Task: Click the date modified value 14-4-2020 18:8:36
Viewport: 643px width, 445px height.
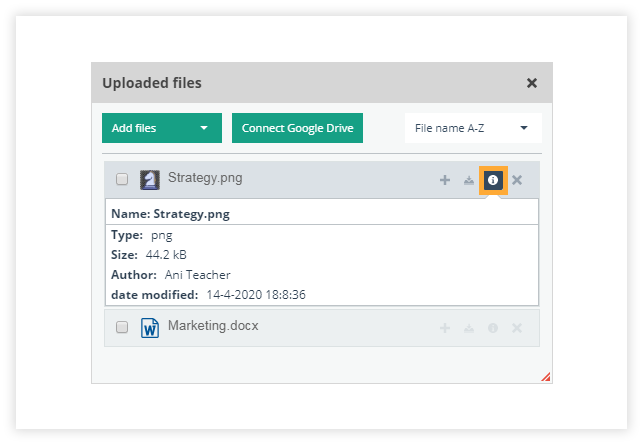Action: tap(256, 295)
